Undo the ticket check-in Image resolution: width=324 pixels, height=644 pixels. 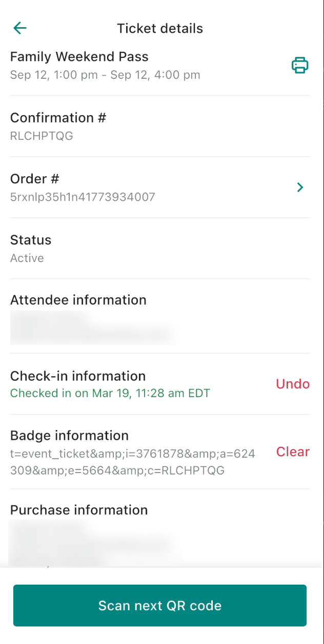tap(293, 384)
